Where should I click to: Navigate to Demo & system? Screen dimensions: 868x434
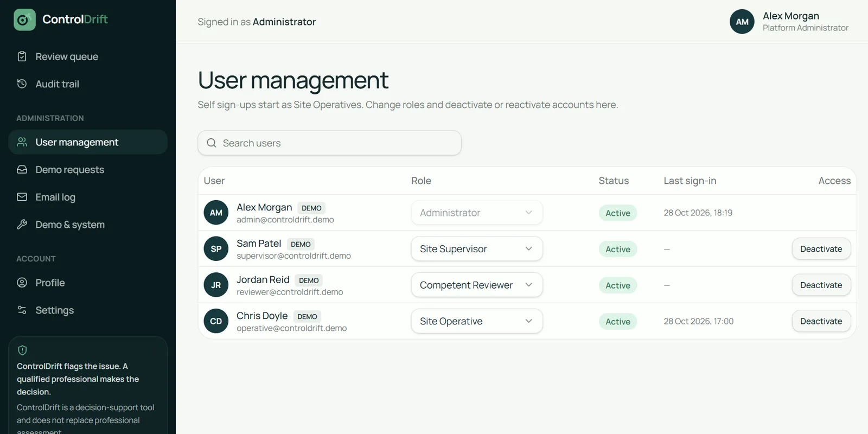tap(88, 224)
